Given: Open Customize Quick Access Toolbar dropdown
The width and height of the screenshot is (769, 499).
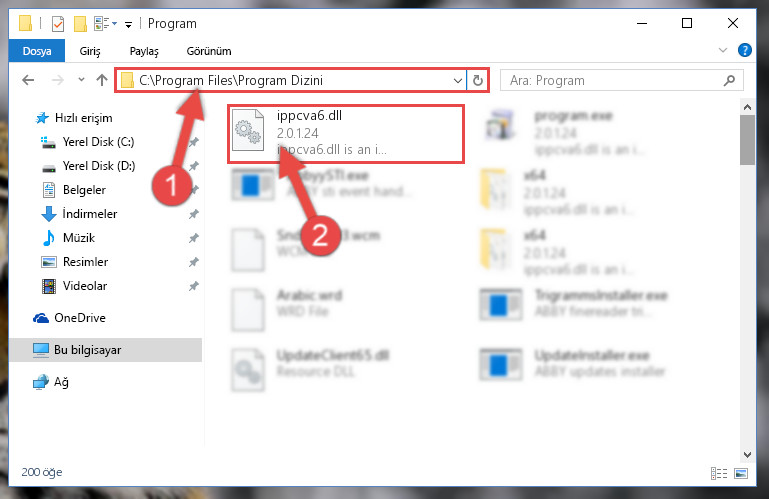Looking at the screenshot, I should click(128, 24).
